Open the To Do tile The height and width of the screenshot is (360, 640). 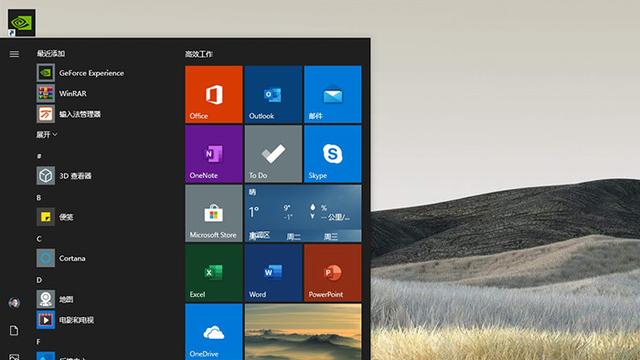(273, 154)
